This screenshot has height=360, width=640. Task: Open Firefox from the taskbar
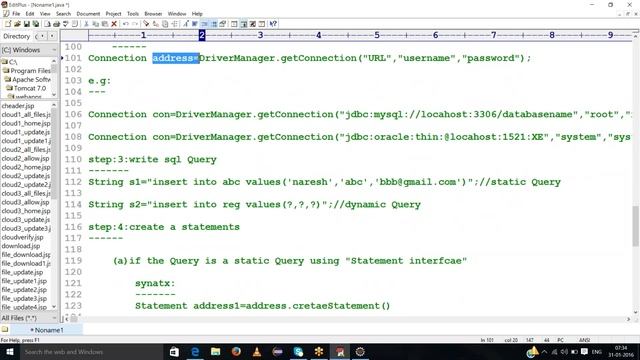[x=236, y=352]
